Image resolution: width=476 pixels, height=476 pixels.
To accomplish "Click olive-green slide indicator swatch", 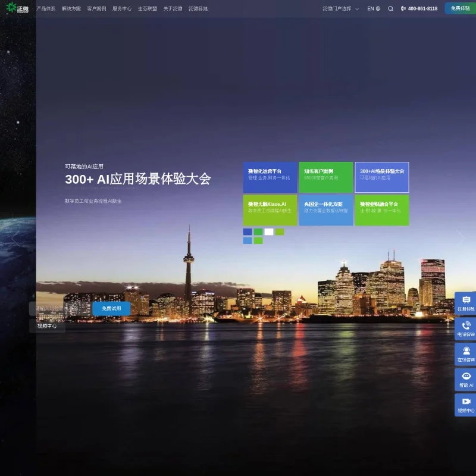I will tap(280, 232).
